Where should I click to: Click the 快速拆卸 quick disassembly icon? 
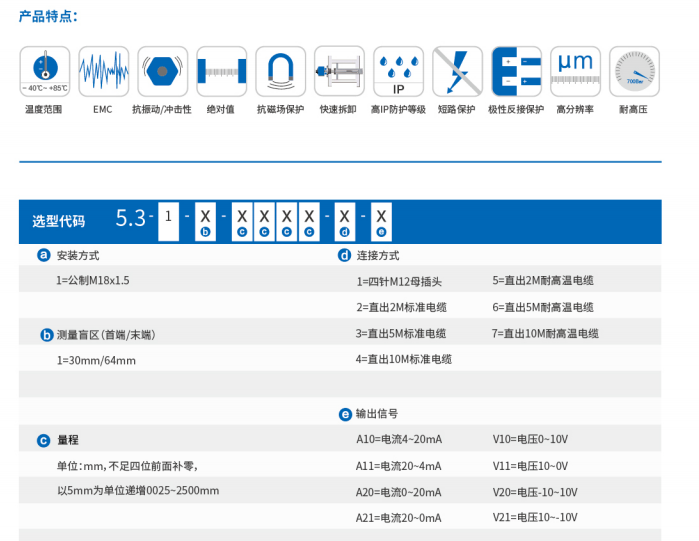tap(339, 71)
